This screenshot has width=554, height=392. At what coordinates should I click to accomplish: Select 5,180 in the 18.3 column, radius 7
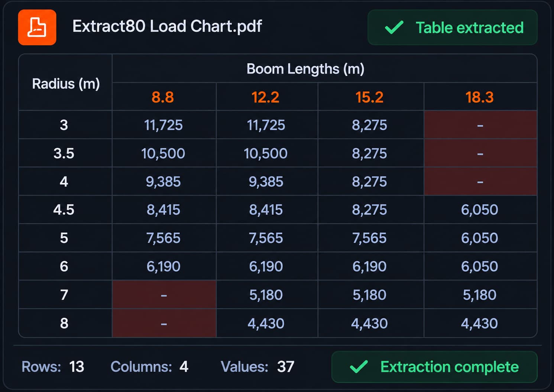pyautogui.click(x=480, y=295)
